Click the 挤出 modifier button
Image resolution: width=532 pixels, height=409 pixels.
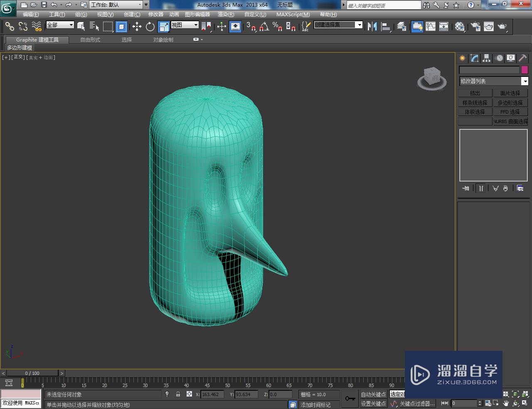(x=475, y=93)
